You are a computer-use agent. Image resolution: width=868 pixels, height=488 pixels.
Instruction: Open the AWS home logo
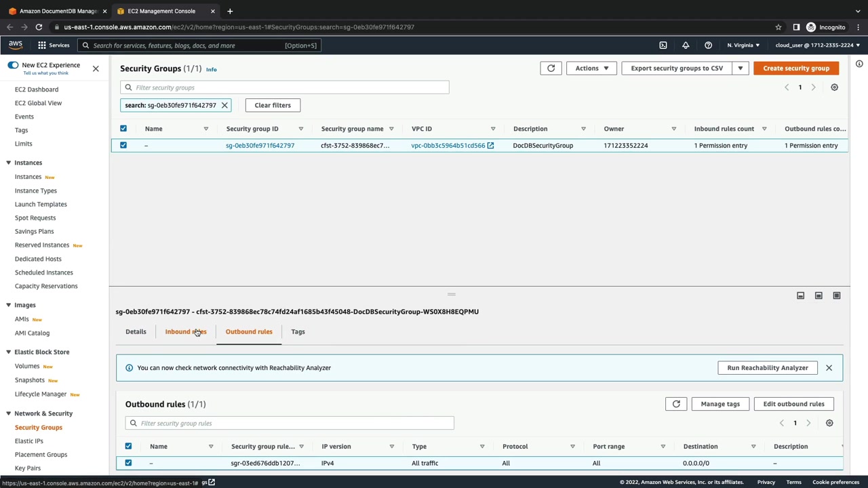16,45
